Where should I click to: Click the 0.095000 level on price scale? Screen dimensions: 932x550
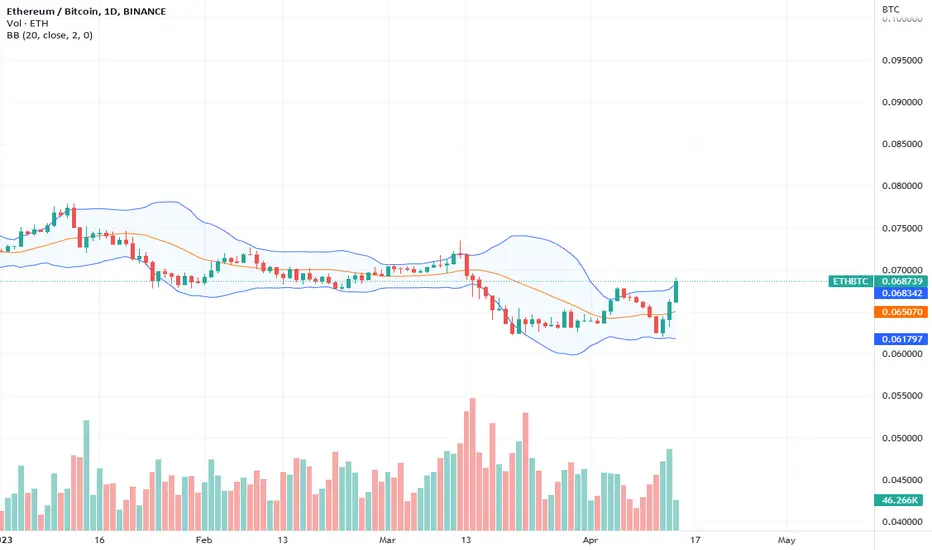pyautogui.click(x=902, y=61)
